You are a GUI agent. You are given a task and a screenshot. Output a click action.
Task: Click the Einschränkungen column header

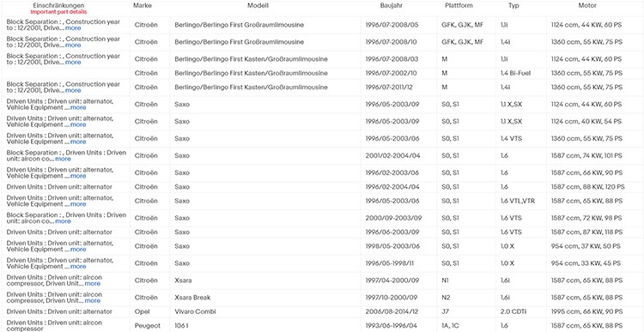(x=58, y=6)
